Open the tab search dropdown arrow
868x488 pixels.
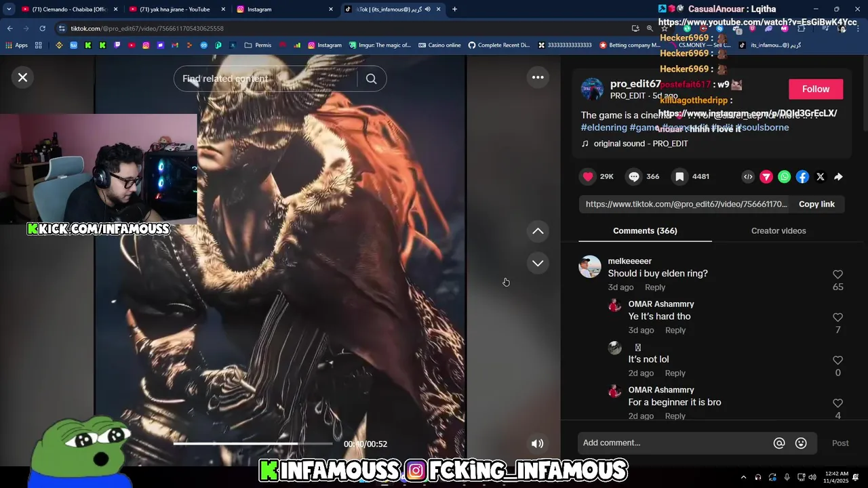9,9
